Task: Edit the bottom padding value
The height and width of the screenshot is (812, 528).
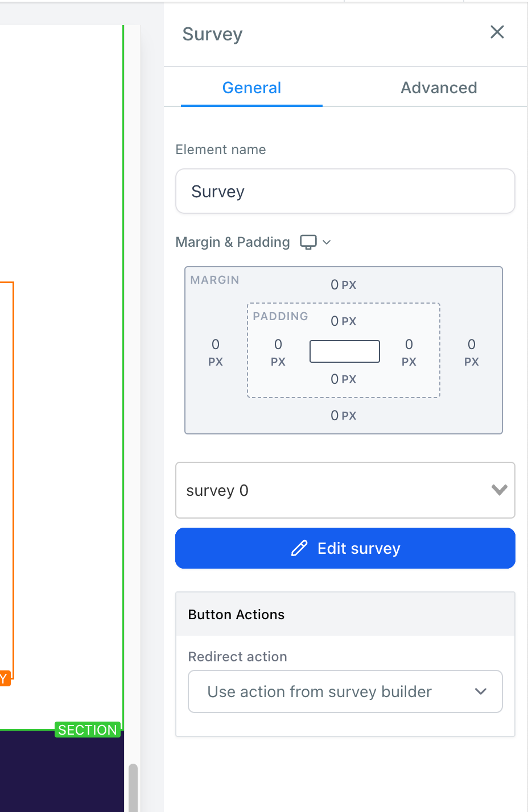Action: (343, 379)
